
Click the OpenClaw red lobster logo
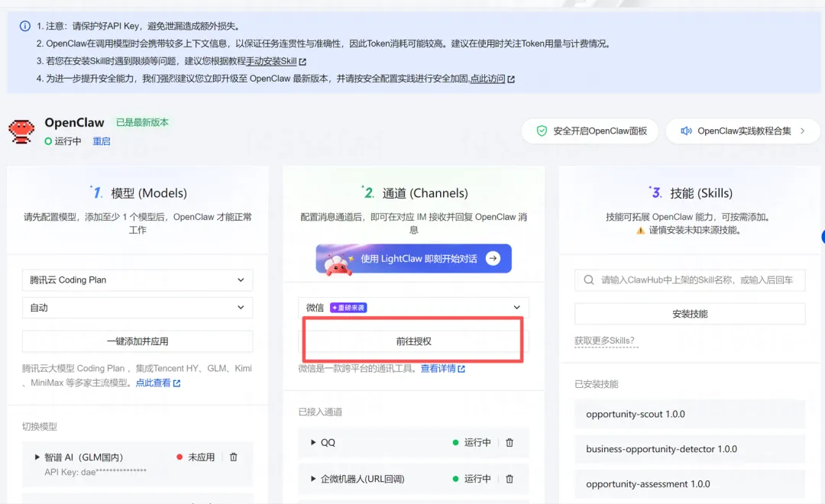pos(21,131)
